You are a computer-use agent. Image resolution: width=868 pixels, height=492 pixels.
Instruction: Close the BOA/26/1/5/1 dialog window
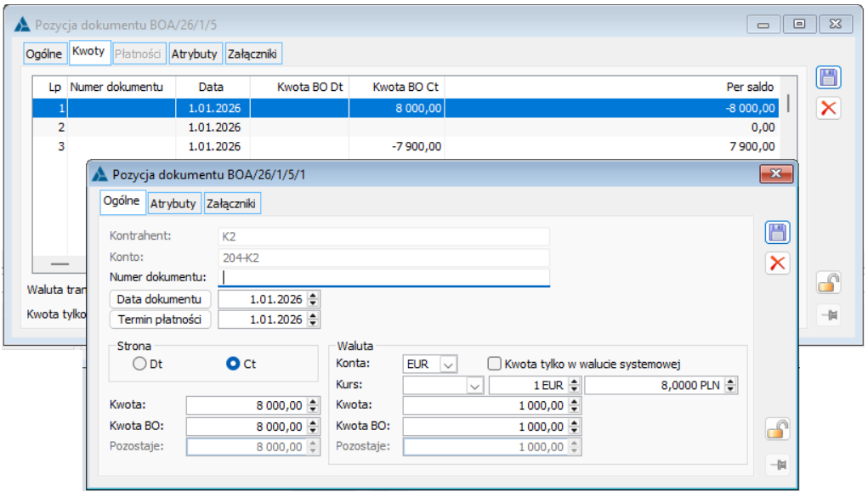776,174
